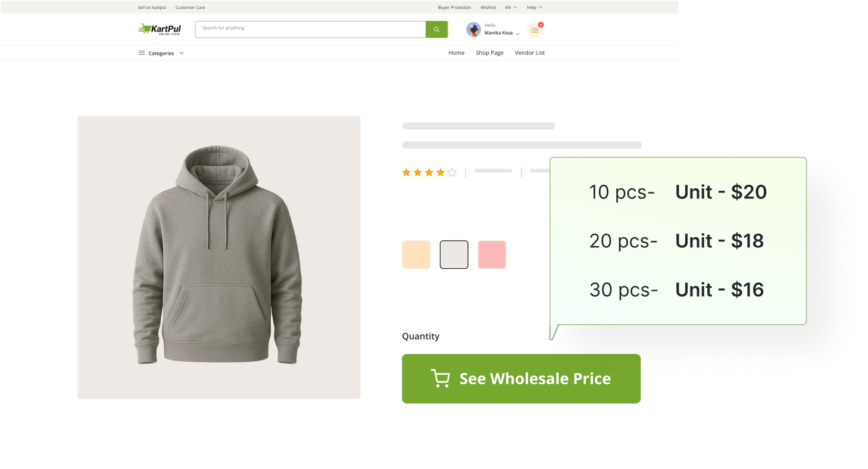Click the fifth empty rating star
The image size is (868, 469).
452,173
